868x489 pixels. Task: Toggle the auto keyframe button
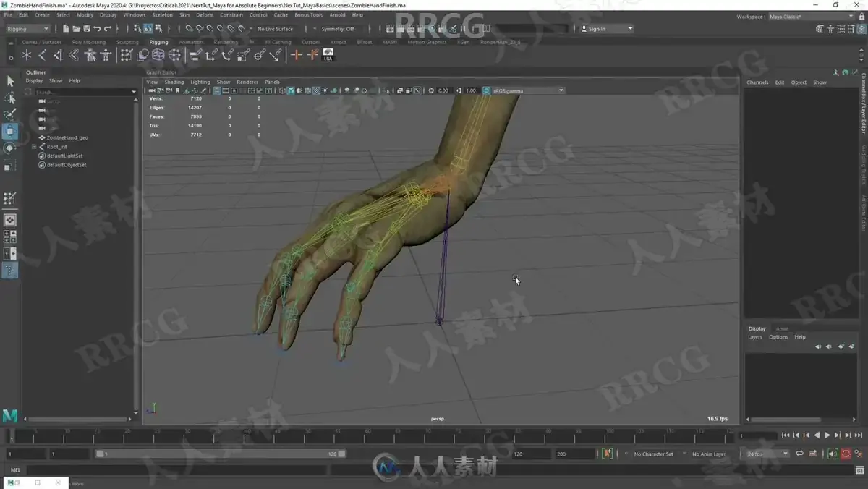pyautogui.click(x=846, y=454)
